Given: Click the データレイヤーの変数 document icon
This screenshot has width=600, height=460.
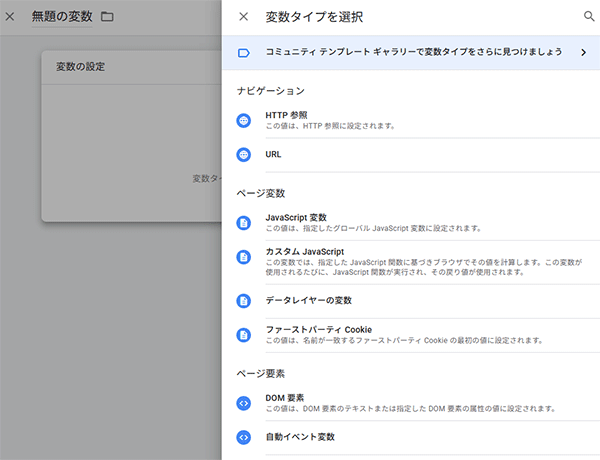Looking at the screenshot, I should click(x=243, y=301).
